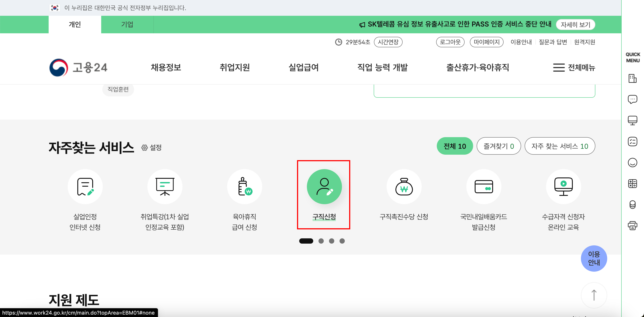This screenshot has width=644, height=317.
Task: Click the 구직촉진수당 신청 label
Action: pos(404,217)
